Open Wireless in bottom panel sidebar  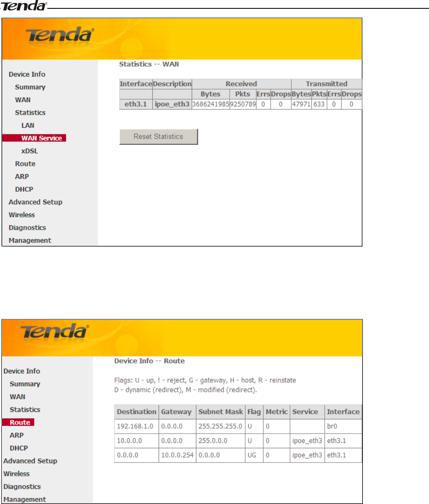[17, 473]
